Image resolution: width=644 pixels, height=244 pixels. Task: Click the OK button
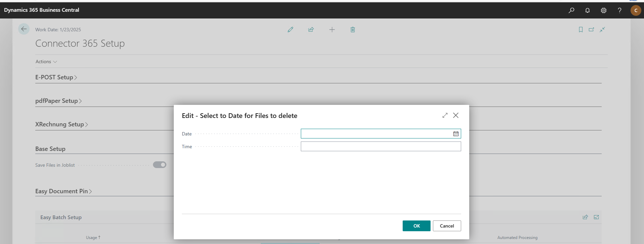(x=416, y=226)
